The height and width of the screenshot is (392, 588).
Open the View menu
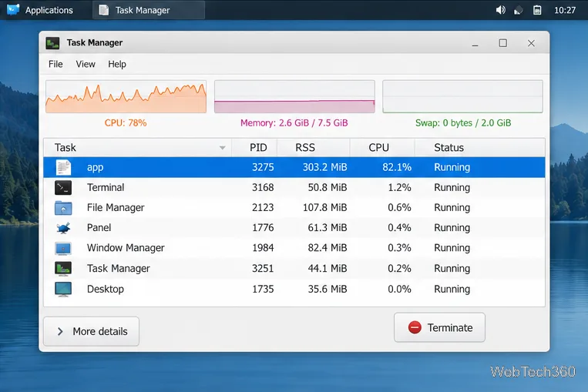[x=86, y=64]
